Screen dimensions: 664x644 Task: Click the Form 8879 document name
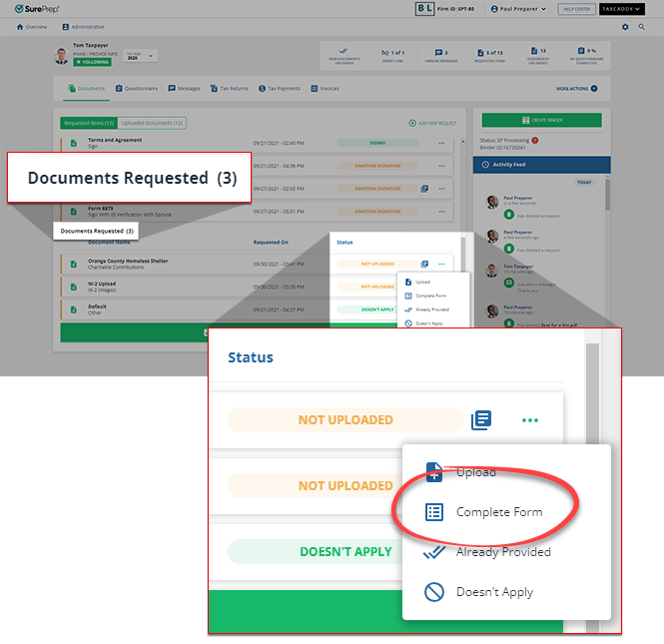(x=101, y=209)
